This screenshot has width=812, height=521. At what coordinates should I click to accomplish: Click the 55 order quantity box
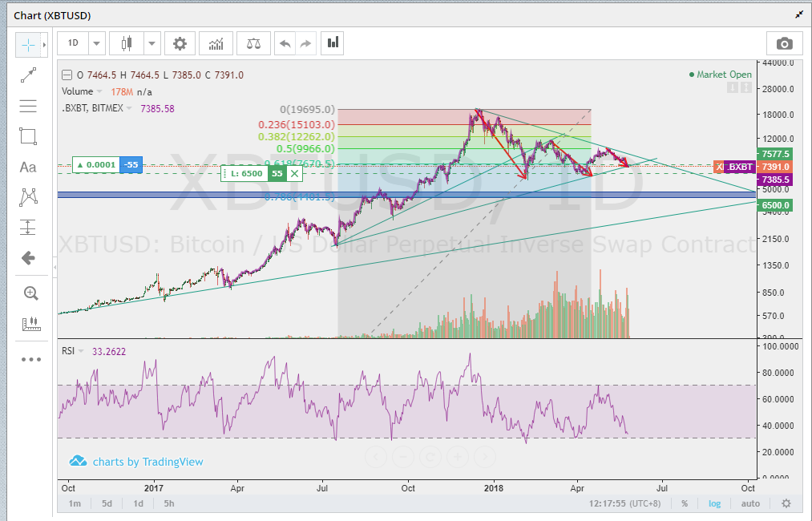point(277,173)
